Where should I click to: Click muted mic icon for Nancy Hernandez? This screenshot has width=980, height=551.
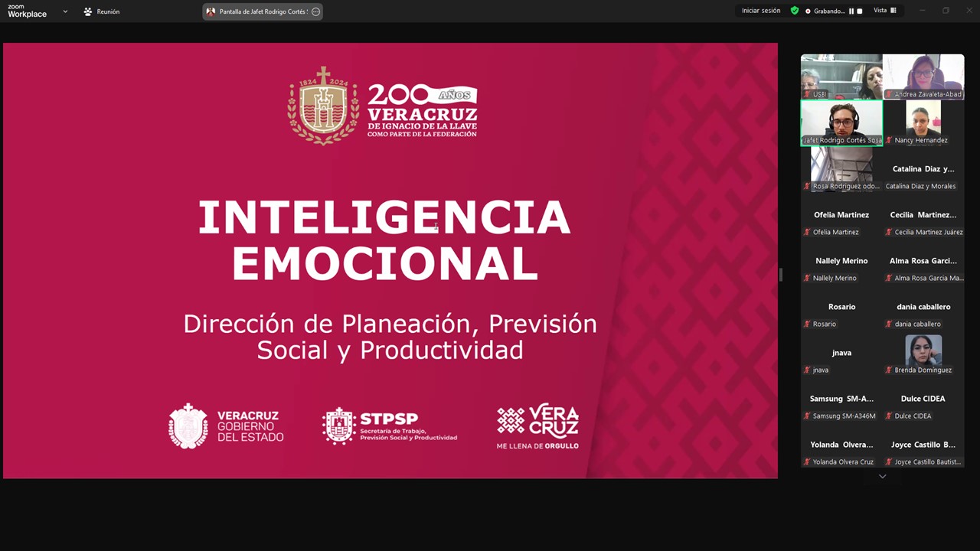pyautogui.click(x=890, y=141)
